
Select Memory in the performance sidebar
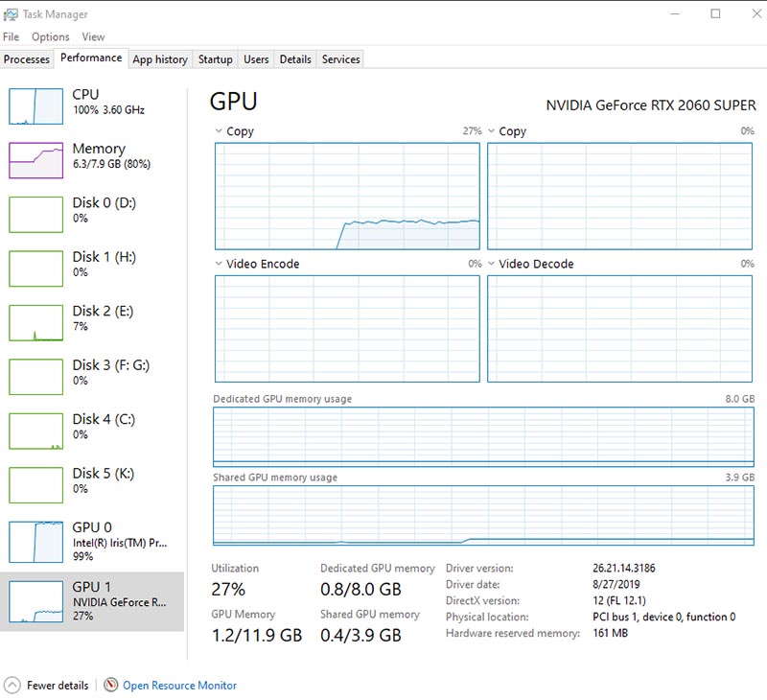93,160
